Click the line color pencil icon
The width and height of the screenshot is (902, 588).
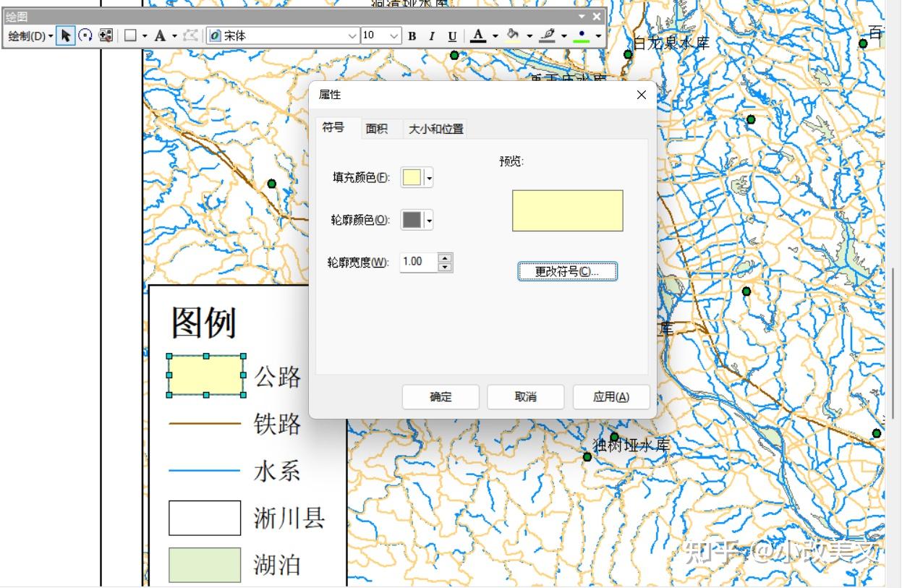coord(547,35)
